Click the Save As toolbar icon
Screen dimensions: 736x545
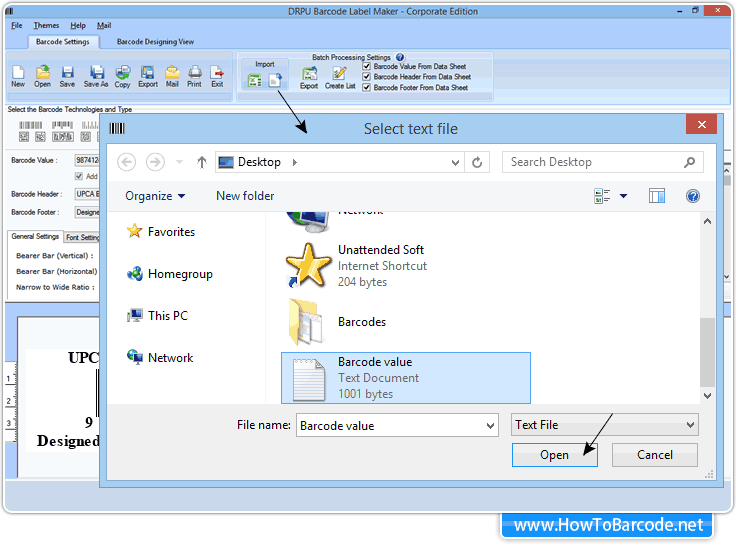point(96,75)
